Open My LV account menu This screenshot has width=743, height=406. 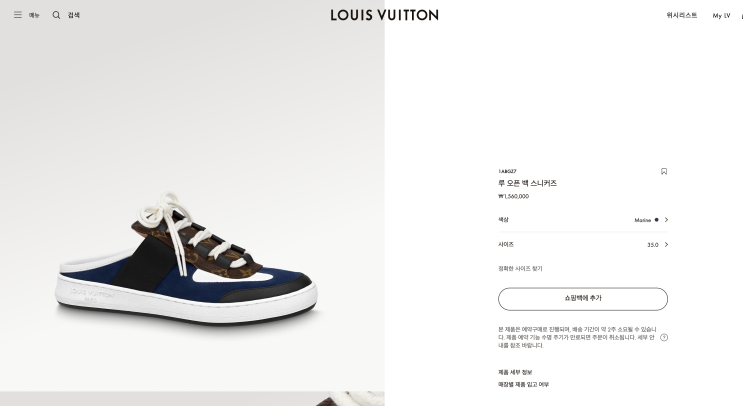click(721, 15)
